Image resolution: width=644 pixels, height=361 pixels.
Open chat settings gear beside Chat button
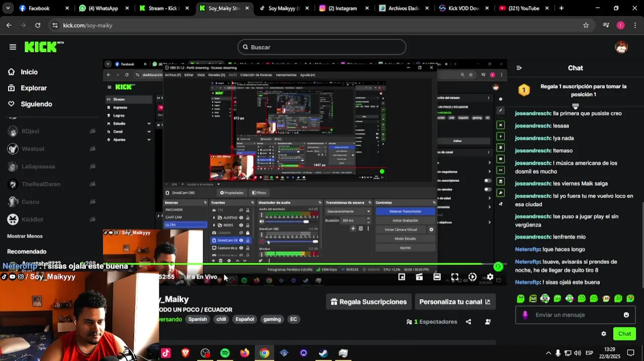click(604, 334)
